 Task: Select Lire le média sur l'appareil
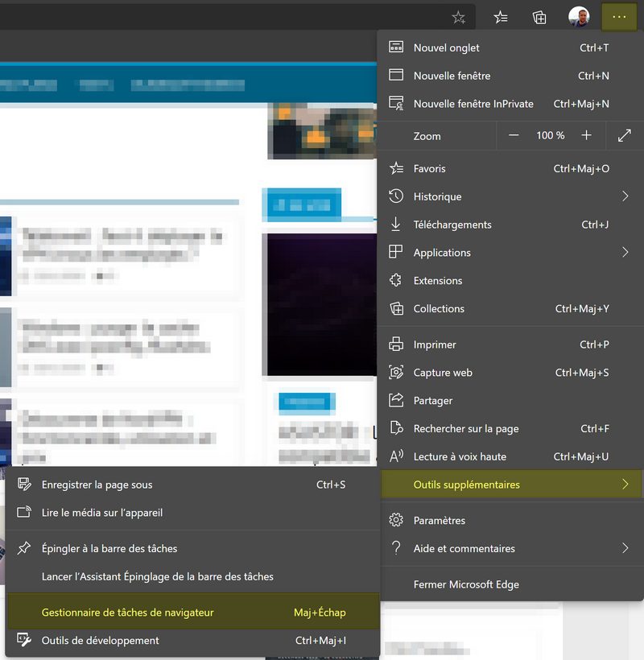[192, 512]
